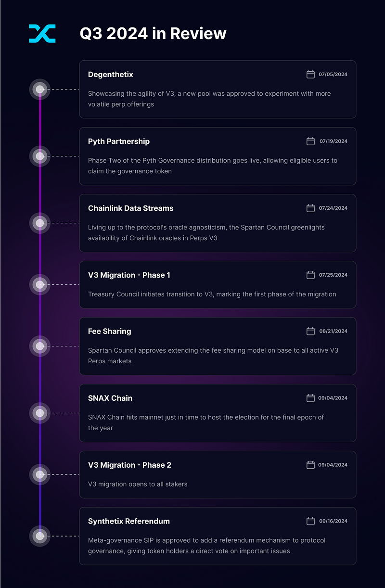Image resolution: width=385 pixels, height=588 pixels.
Task: Open the Degenthetix card title
Action: (111, 75)
